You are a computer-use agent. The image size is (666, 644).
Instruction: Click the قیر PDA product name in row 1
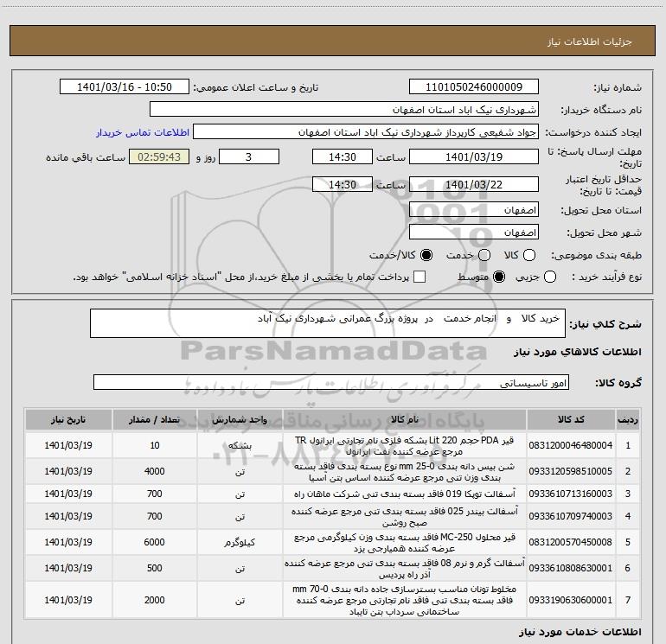[405, 446]
